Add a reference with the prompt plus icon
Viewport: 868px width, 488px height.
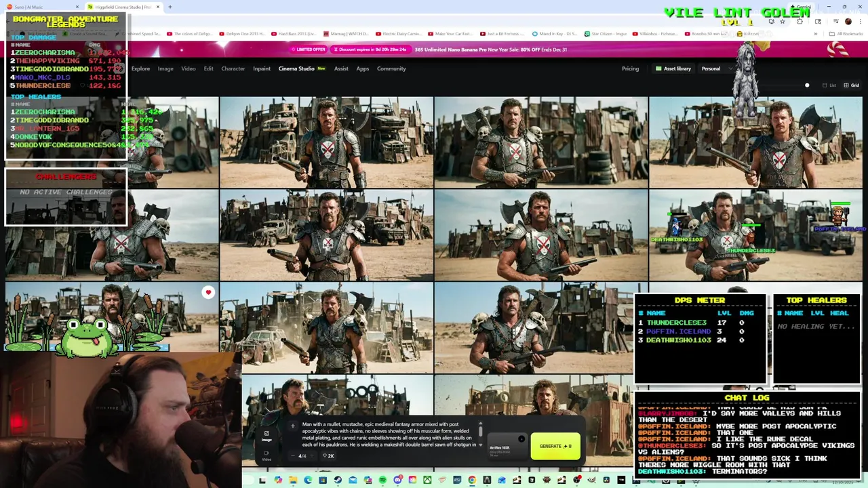(x=292, y=426)
